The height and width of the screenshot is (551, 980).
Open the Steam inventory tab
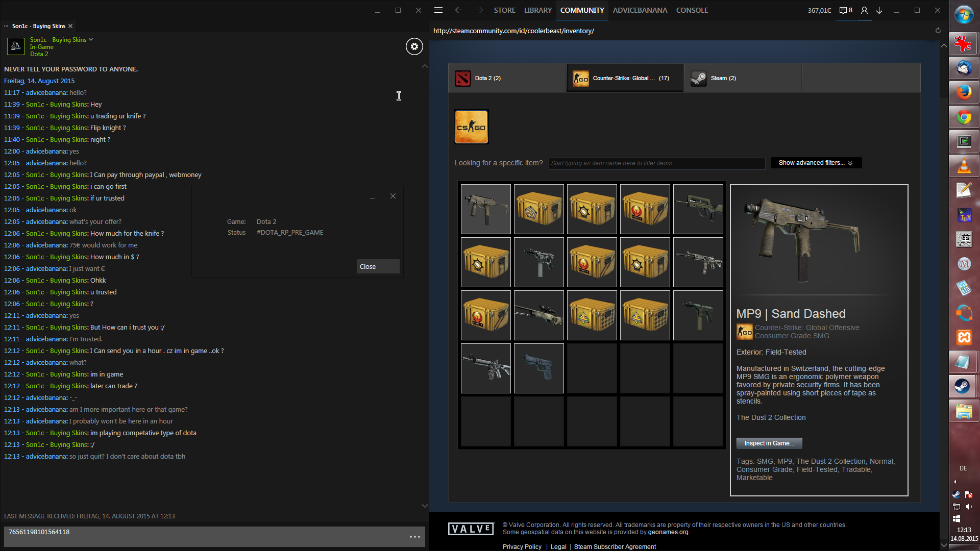[743, 78]
